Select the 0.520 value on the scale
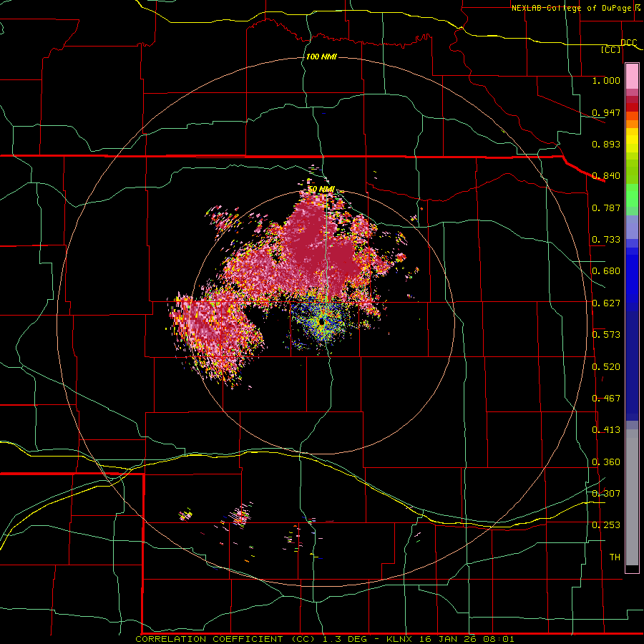644x644 pixels. (606, 367)
